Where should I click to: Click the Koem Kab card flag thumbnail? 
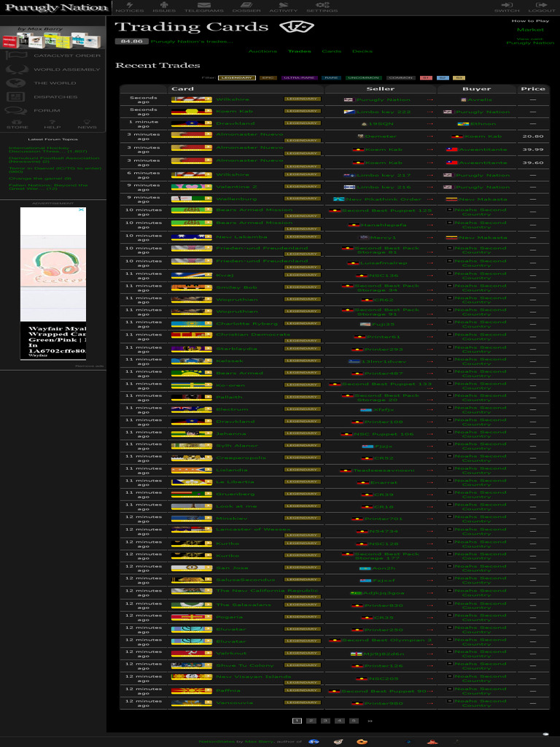(192, 112)
